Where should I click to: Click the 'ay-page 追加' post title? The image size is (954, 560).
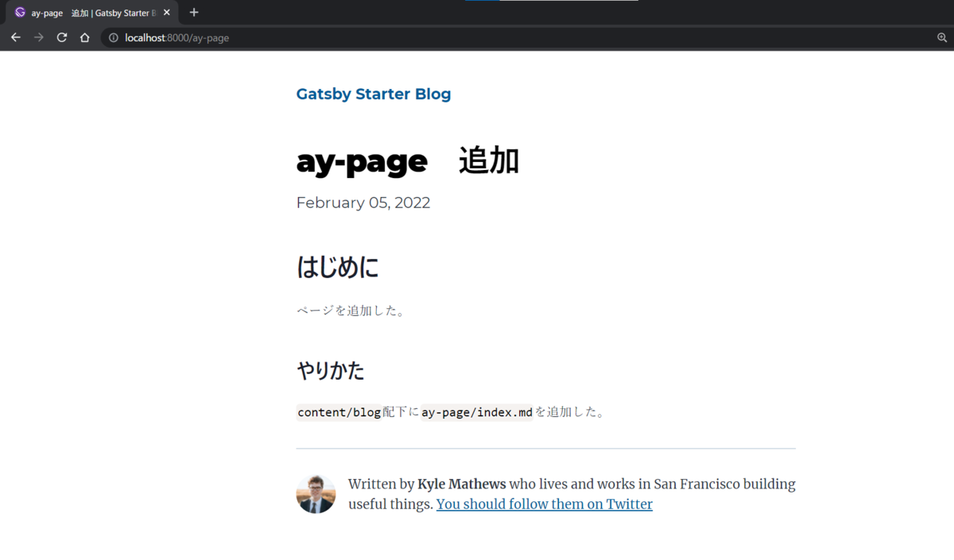pos(408,161)
